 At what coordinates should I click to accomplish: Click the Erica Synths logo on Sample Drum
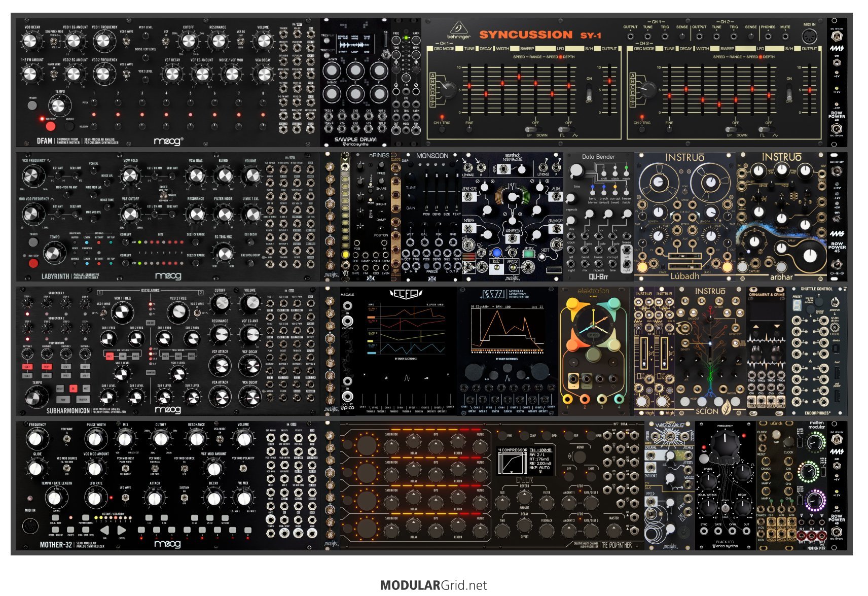[355, 144]
